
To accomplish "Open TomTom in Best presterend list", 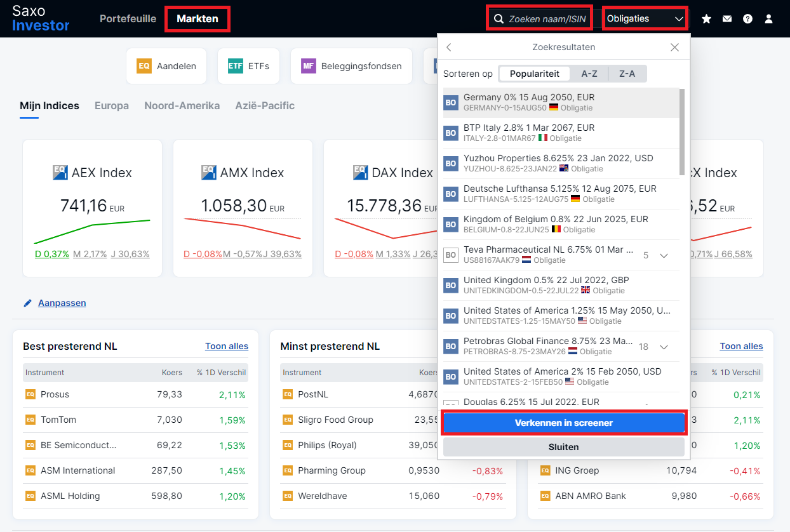I will click(135, 420).
